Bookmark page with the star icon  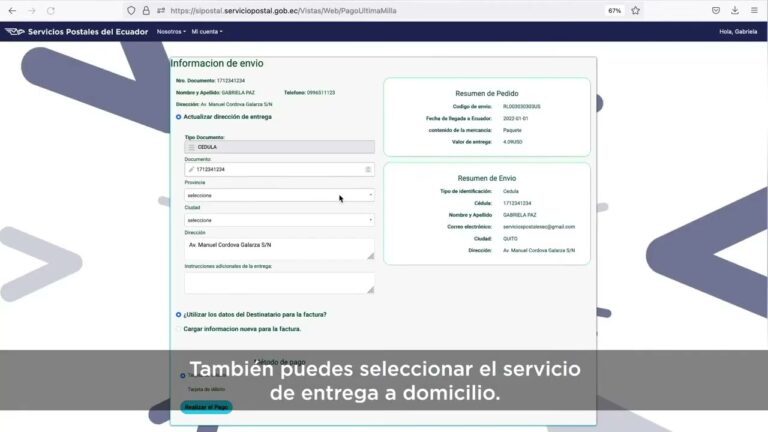coord(635,10)
